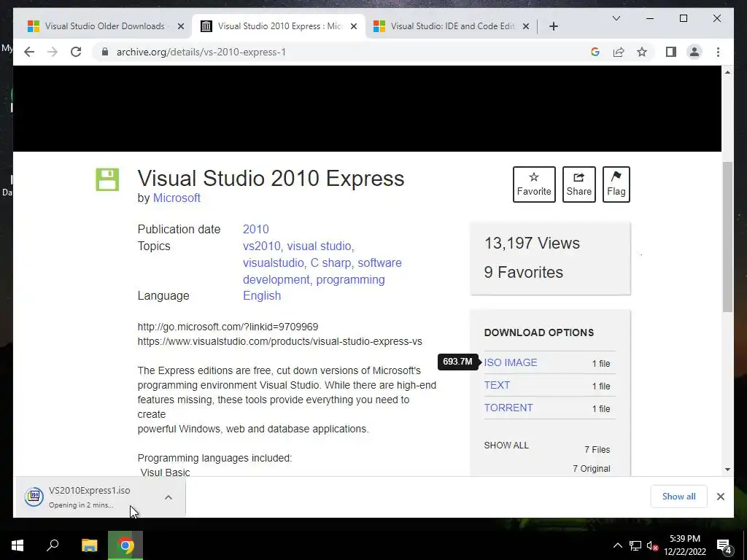Click the 9 Favorites text
The height and width of the screenshot is (560, 747).
[x=523, y=273]
